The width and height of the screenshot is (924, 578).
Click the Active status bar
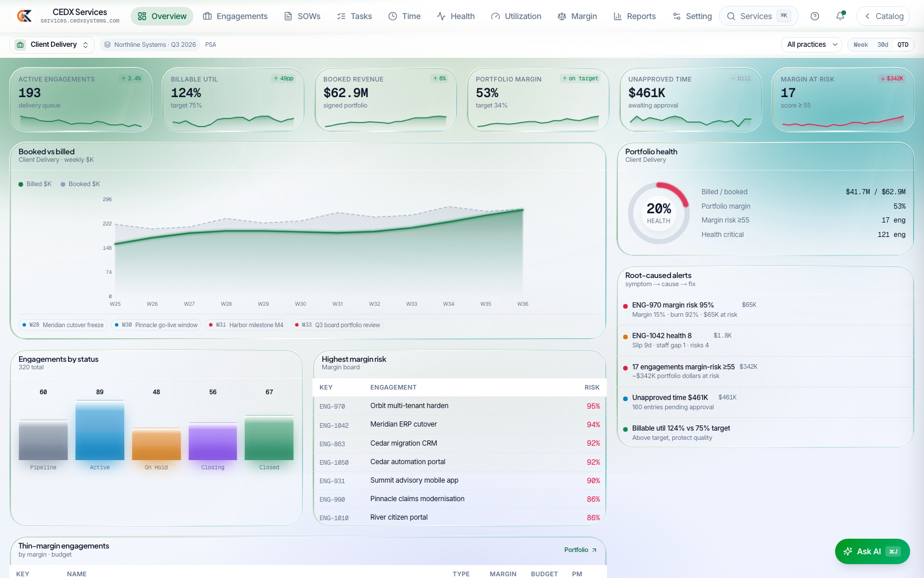click(100, 430)
